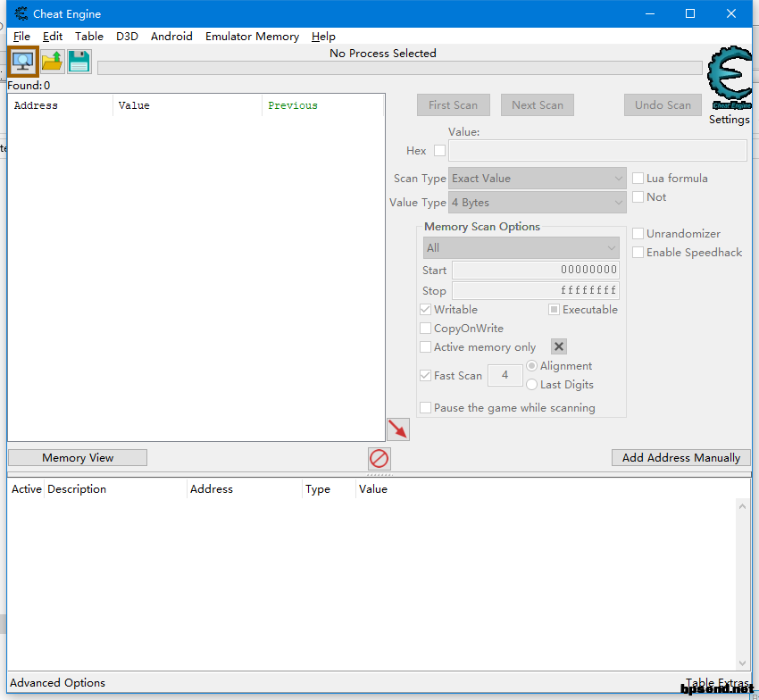Click the Next Scan button
This screenshot has height=700, width=759.
click(538, 105)
